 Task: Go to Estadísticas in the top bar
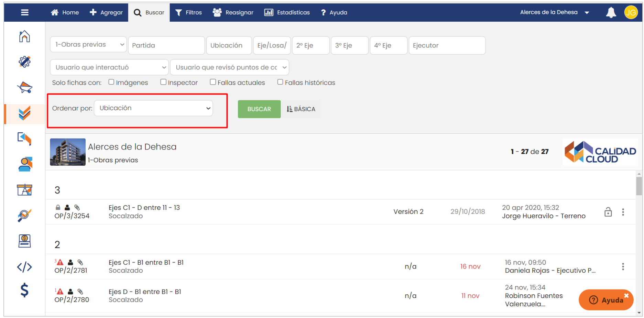pyautogui.click(x=287, y=13)
